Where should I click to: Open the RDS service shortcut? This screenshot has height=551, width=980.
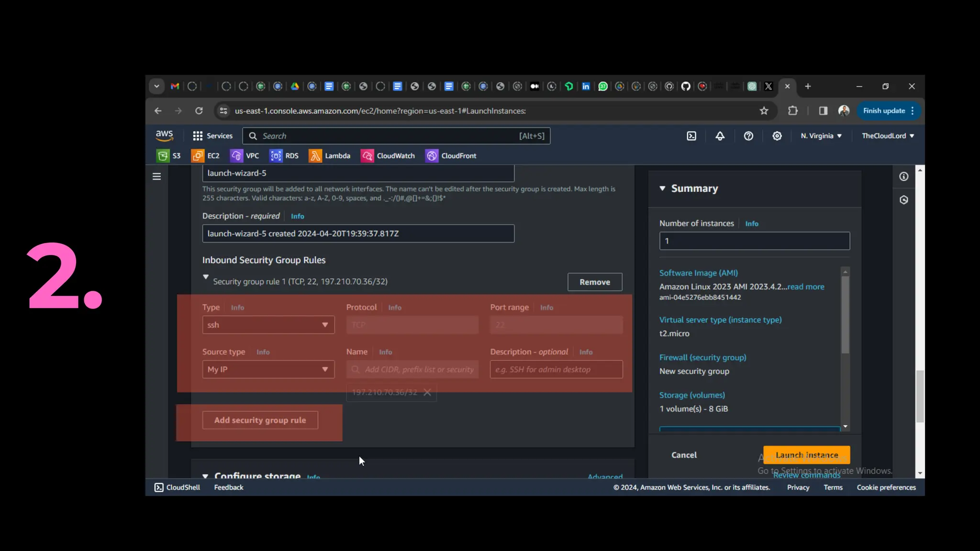(x=284, y=156)
